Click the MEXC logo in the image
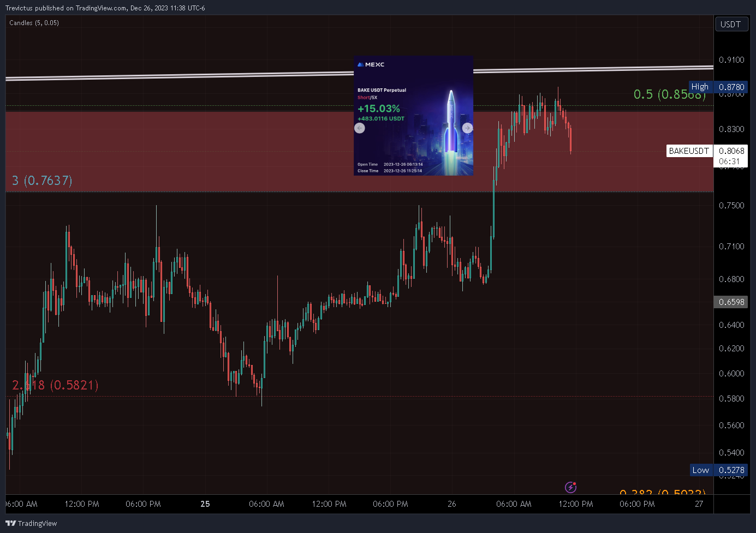 click(371, 64)
